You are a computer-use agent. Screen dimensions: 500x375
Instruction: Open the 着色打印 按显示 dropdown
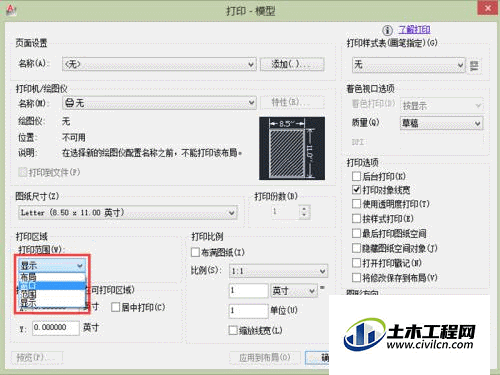click(441, 106)
